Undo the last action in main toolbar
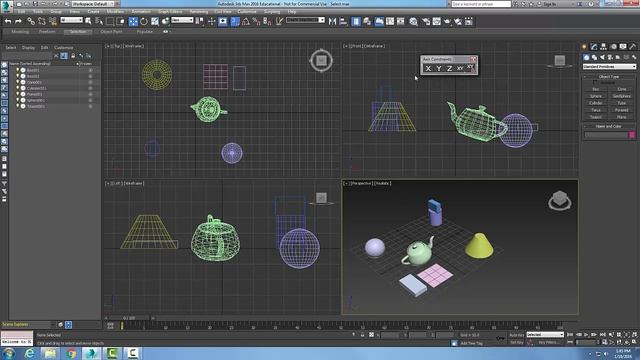The image size is (640, 360). pyautogui.click(x=8, y=21)
